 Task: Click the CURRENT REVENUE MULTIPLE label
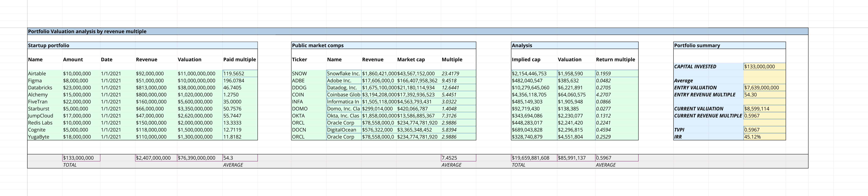[x=708, y=116]
